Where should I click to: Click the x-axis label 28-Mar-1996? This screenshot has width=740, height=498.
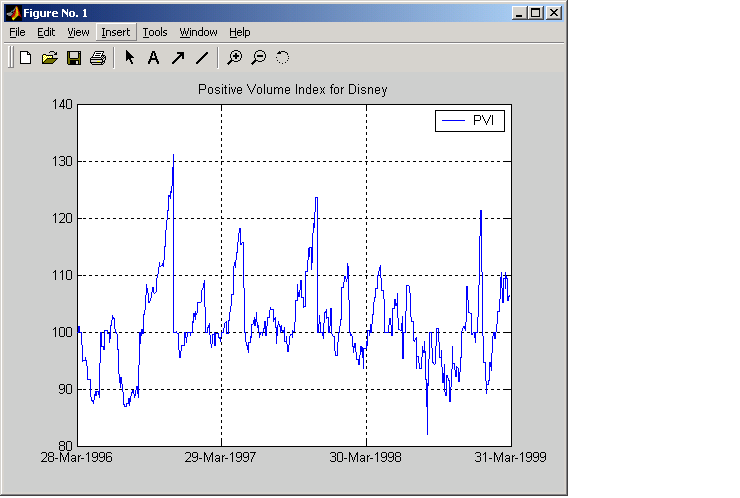(76, 457)
